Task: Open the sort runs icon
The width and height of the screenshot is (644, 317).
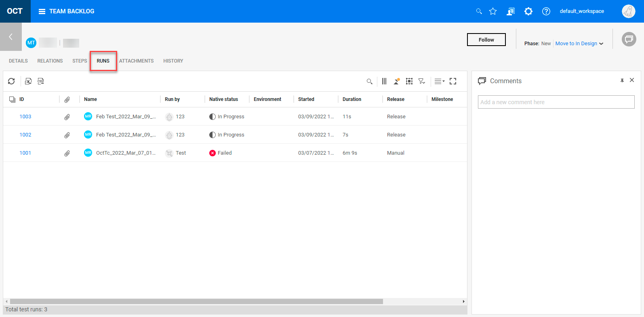Action: pos(397,81)
